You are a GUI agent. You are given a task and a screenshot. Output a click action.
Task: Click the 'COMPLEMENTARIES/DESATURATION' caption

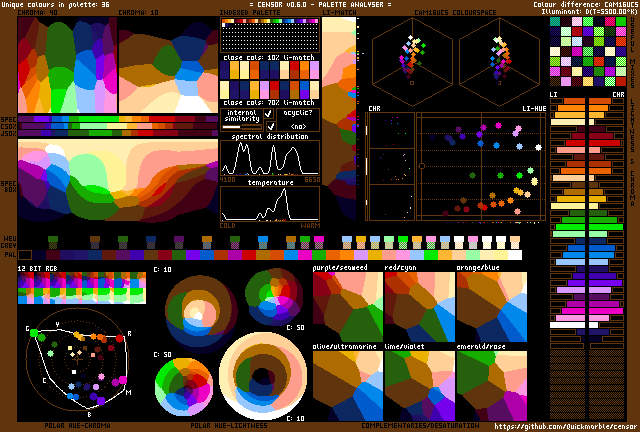tap(420, 425)
